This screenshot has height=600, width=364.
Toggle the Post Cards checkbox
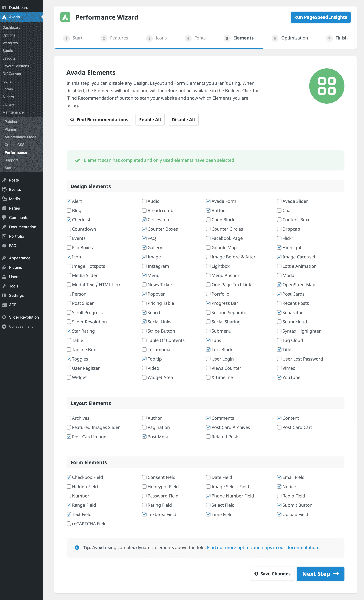[x=279, y=294]
